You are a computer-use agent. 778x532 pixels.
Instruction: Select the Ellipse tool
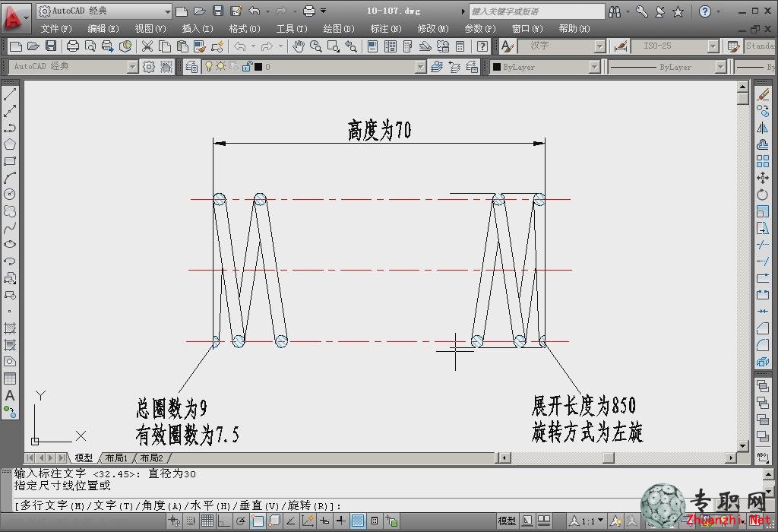point(10,244)
